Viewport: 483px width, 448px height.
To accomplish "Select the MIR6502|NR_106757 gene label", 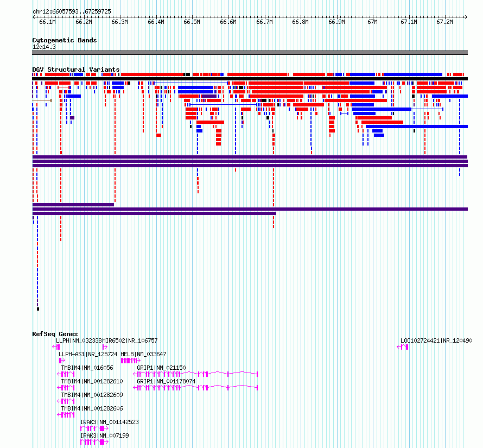I will coord(130,340).
